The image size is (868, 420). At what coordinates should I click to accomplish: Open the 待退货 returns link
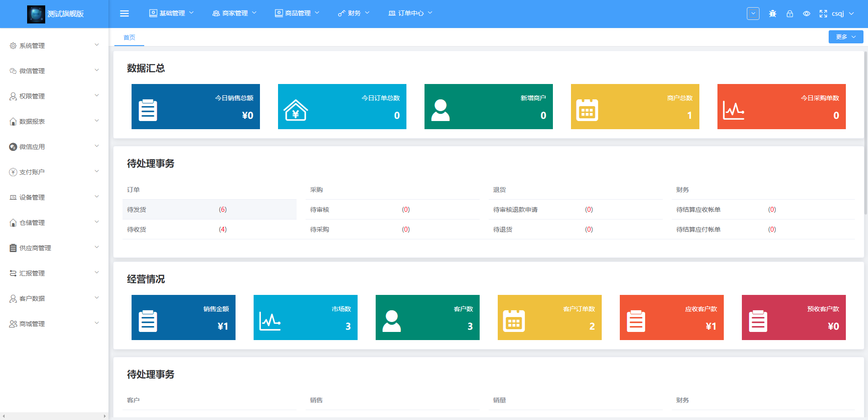coord(503,229)
